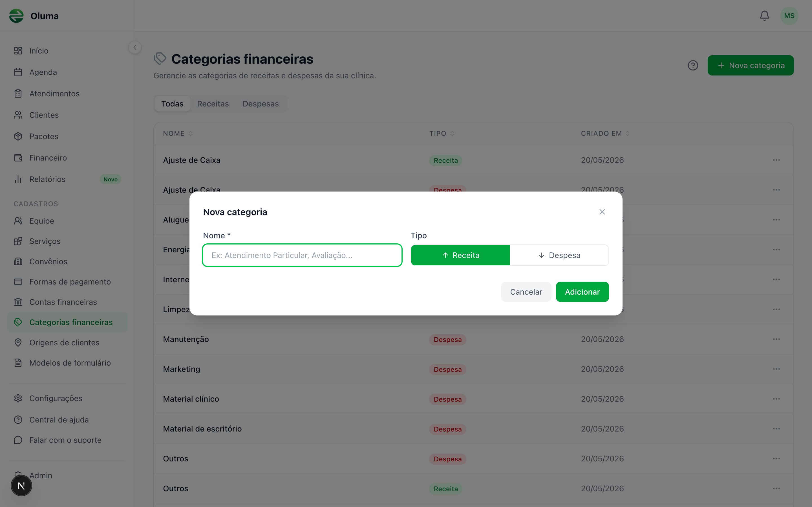Screen dimensions: 812x507
Task: Open the row menu for Marketing
Action: pyautogui.click(x=776, y=369)
